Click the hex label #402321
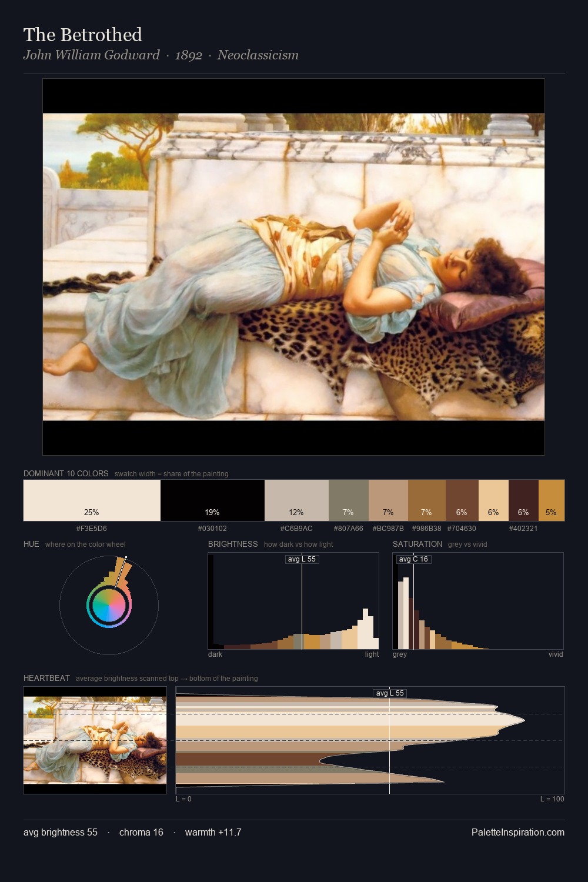 point(523,529)
